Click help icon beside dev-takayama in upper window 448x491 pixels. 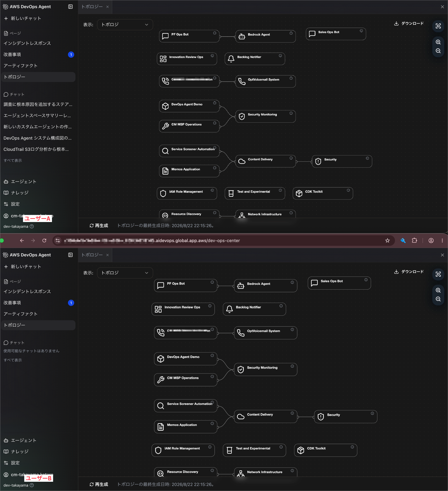[32, 227]
